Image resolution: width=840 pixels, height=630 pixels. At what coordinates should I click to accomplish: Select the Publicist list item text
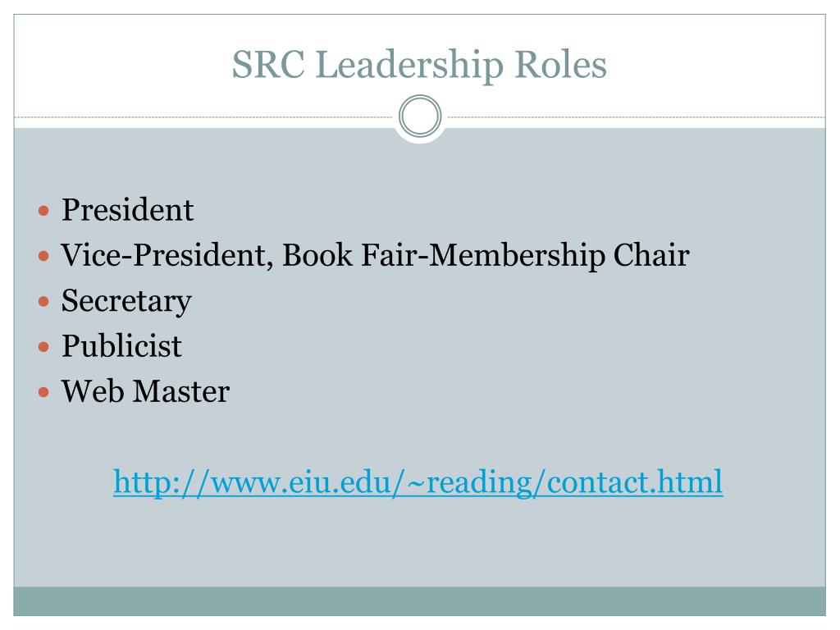[121, 346]
